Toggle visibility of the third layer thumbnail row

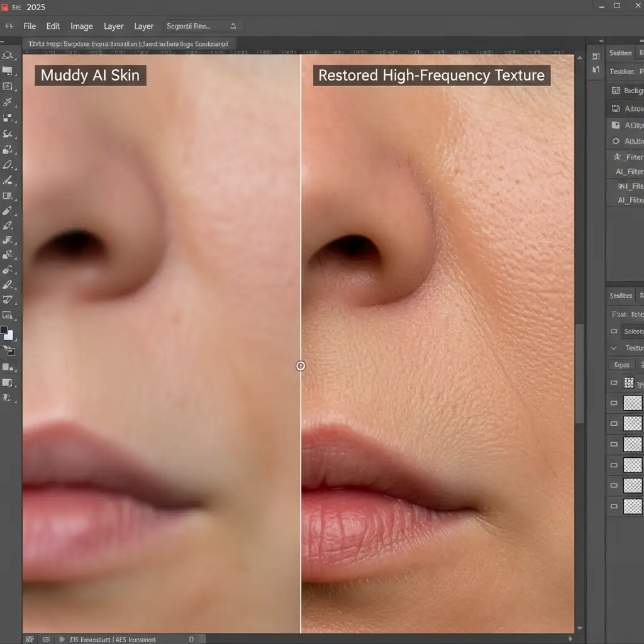[614, 424]
